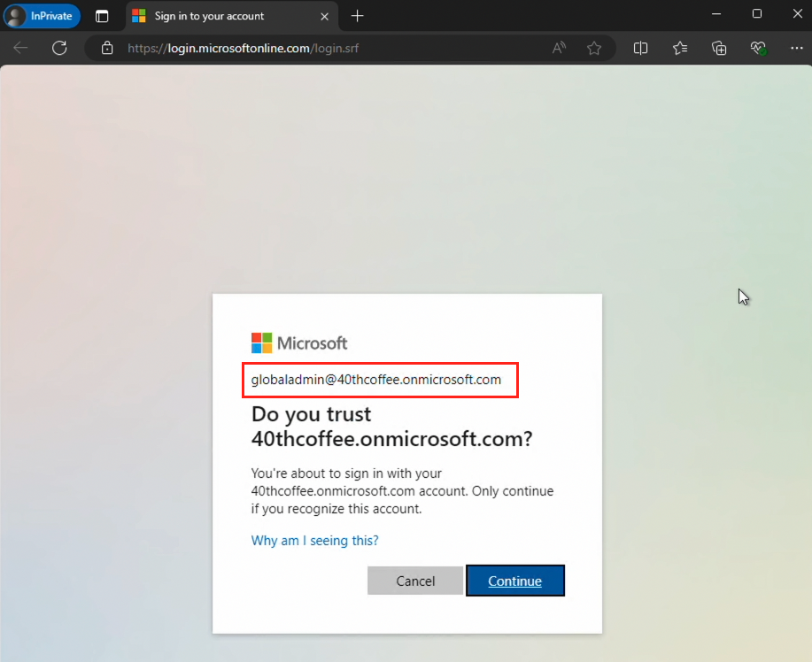
Task: View site information via the lock icon
Action: [x=107, y=48]
